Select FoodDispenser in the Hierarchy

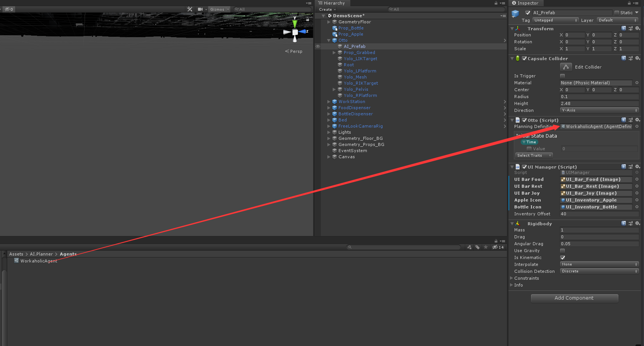[355, 108]
